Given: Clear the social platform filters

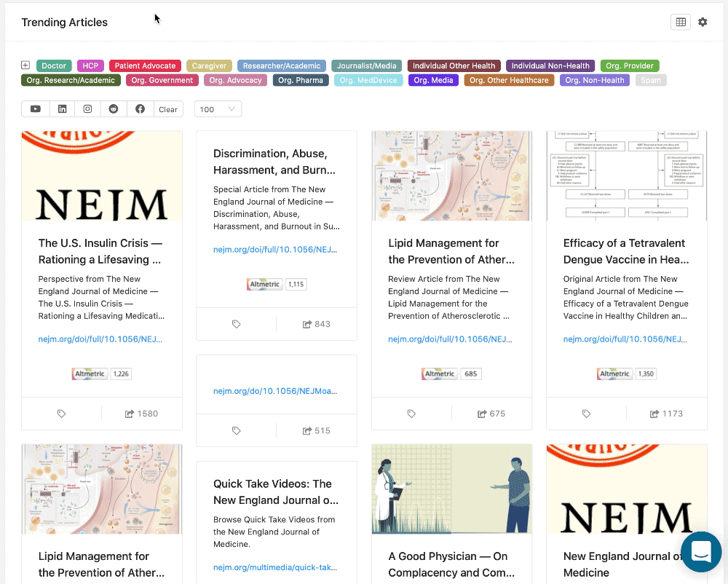Looking at the screenshot, I should (168, 109).
